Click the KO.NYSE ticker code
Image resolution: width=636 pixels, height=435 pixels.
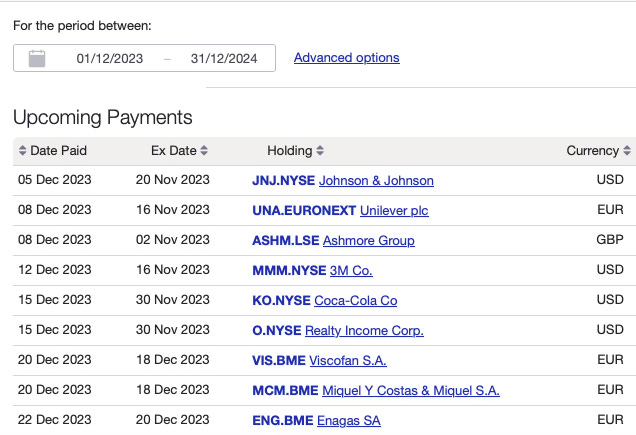(281, 301)
